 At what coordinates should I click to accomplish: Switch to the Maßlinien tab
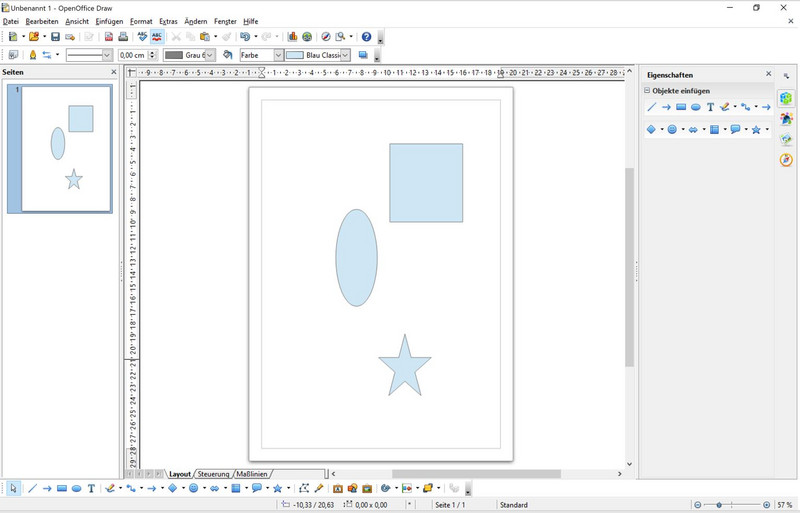tap(252, 474)
